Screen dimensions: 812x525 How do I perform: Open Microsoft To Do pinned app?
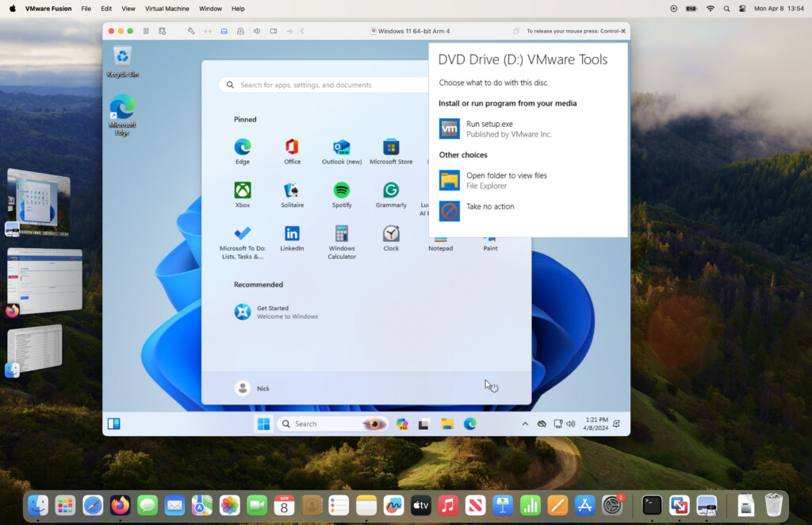pyautogui.click(x=243, y=243)
